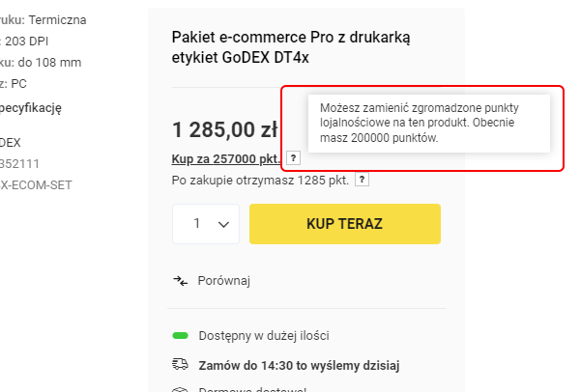The height and width of the screenshot is (392, 580).
Task: Click the price 1 285,00 zł
Action: point(225,128)
